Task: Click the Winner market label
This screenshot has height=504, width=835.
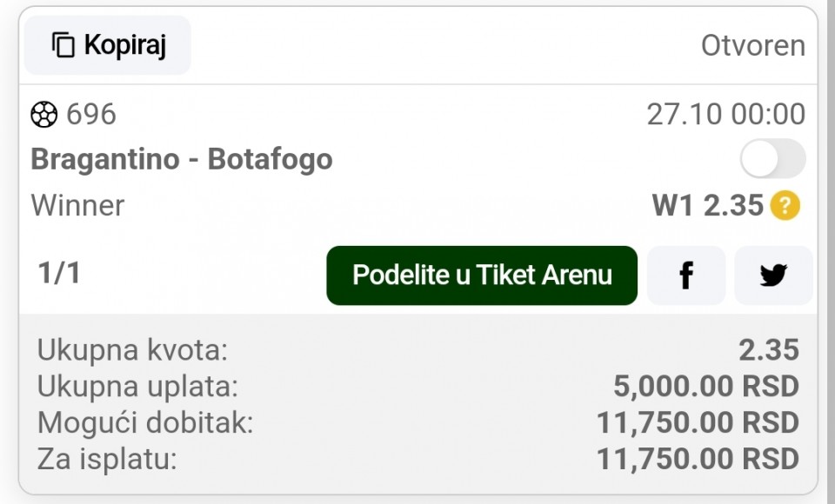Action: [x=77, y=205]
